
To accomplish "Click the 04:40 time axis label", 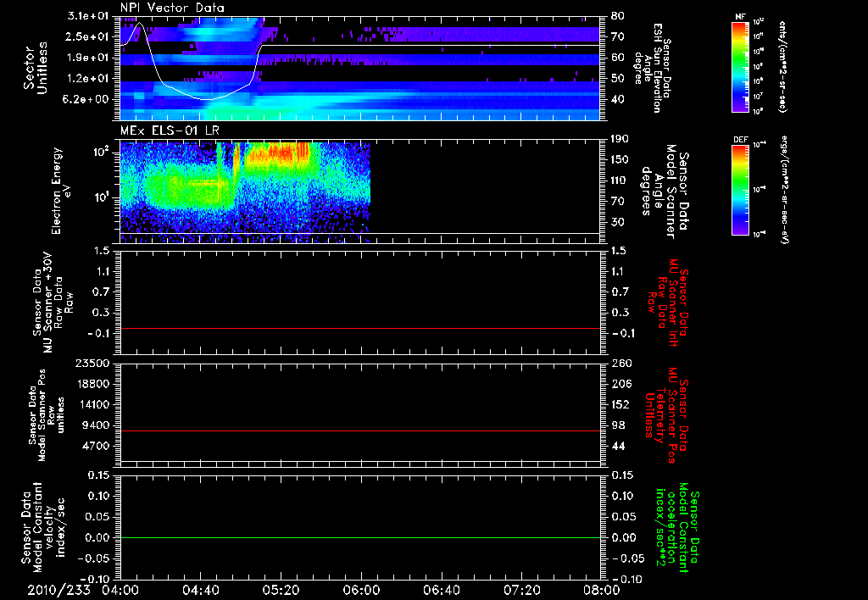I will (200, 590).
